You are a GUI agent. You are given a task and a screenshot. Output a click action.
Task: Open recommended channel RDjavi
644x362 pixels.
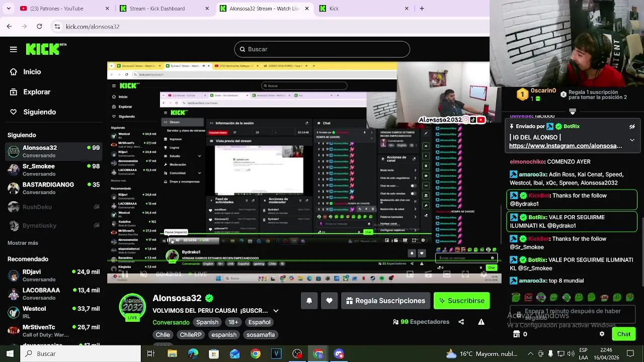(x=53, y=276)
